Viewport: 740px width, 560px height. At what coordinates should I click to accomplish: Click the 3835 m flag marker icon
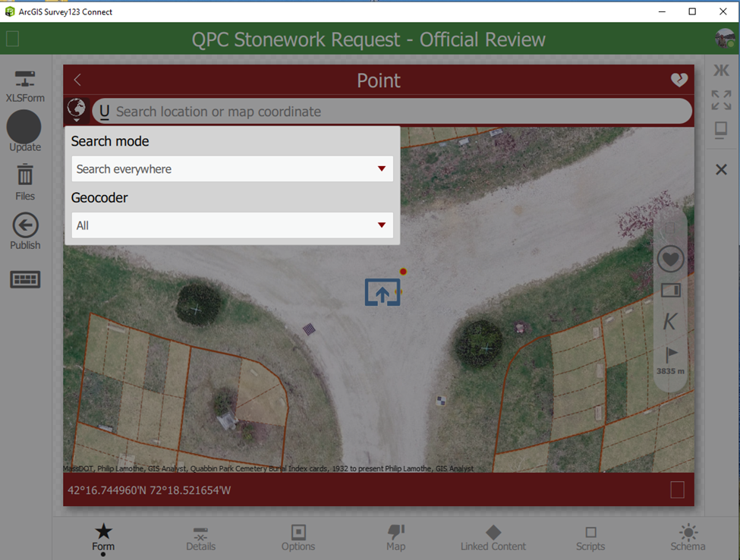tap(670, 353)
